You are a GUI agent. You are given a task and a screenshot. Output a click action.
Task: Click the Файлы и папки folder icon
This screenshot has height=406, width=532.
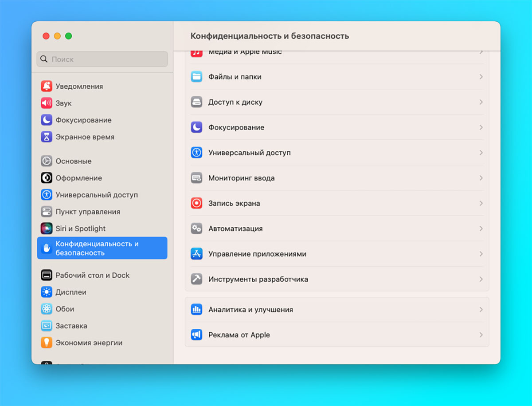196,77
